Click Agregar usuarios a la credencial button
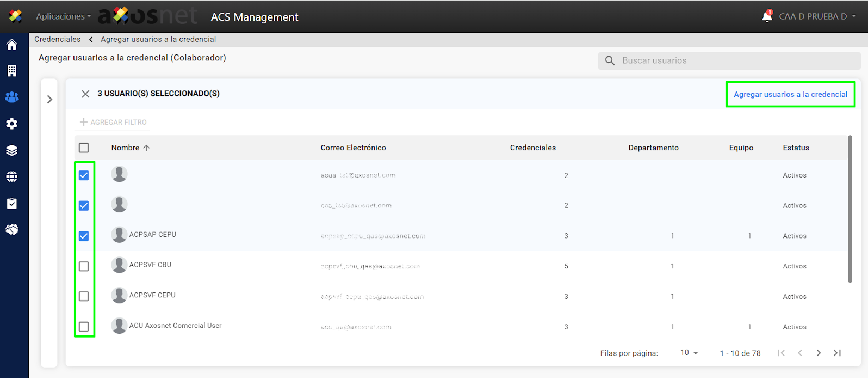 (x=790, y=94)
